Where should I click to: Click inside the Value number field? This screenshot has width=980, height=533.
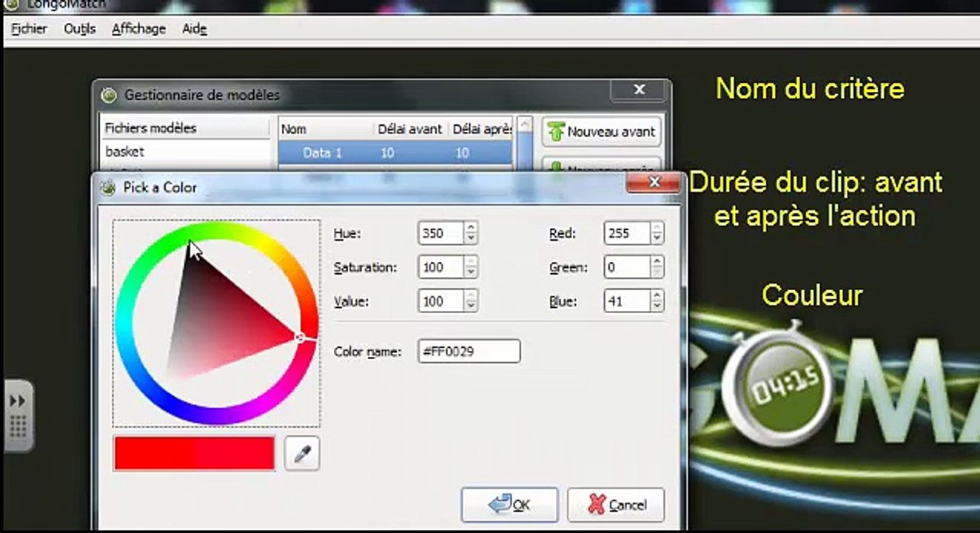click(441, 301)
